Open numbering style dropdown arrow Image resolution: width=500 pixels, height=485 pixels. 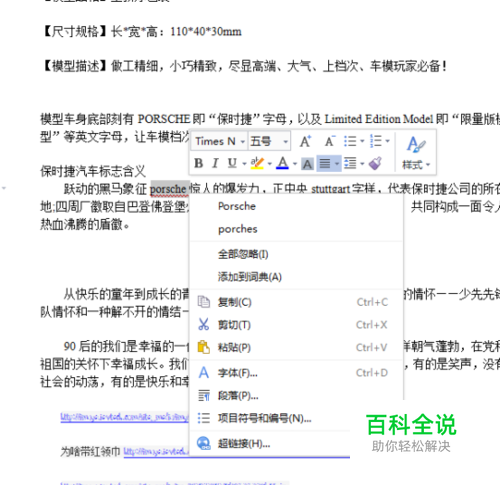[x=388, y=141]
